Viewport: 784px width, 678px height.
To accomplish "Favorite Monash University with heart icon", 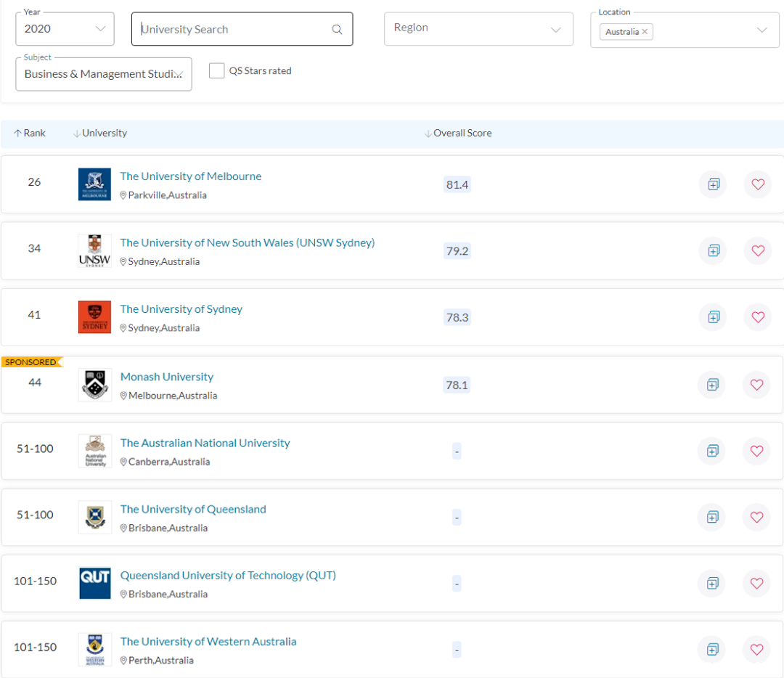I will [757, 385].
